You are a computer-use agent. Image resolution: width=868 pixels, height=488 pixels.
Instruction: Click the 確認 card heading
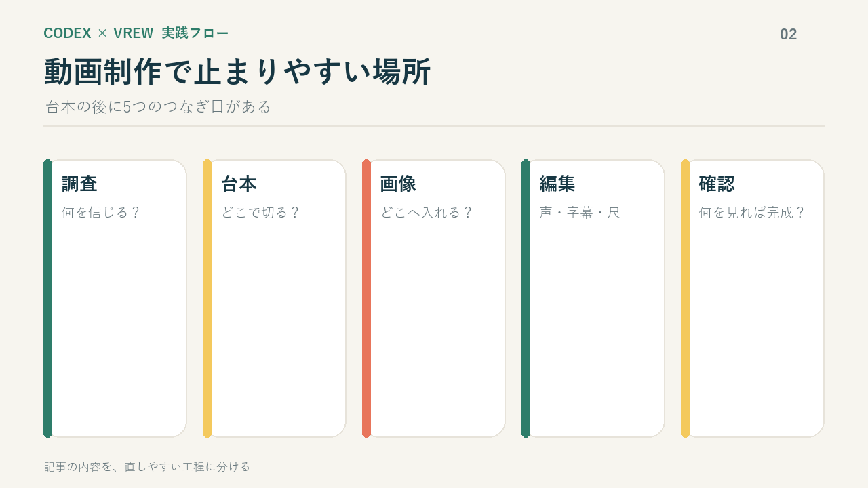pyautogui.click(x=717, y=184)
